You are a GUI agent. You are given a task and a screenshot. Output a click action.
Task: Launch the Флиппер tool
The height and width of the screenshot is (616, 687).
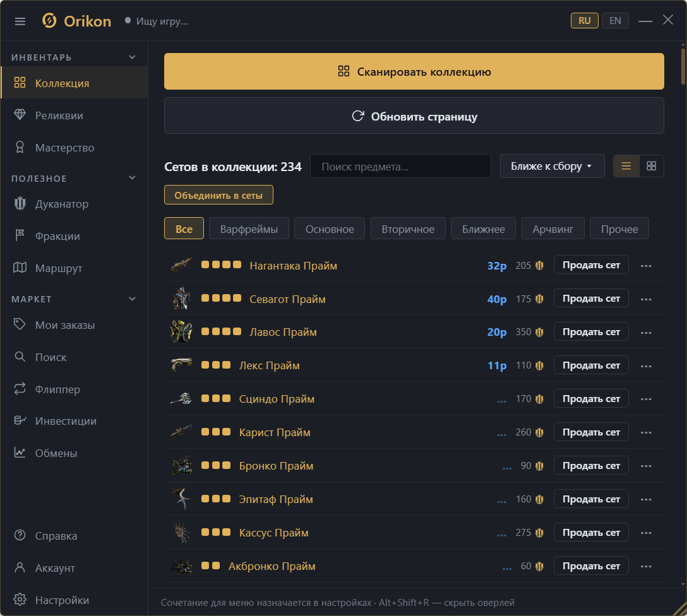coord(75,389)
